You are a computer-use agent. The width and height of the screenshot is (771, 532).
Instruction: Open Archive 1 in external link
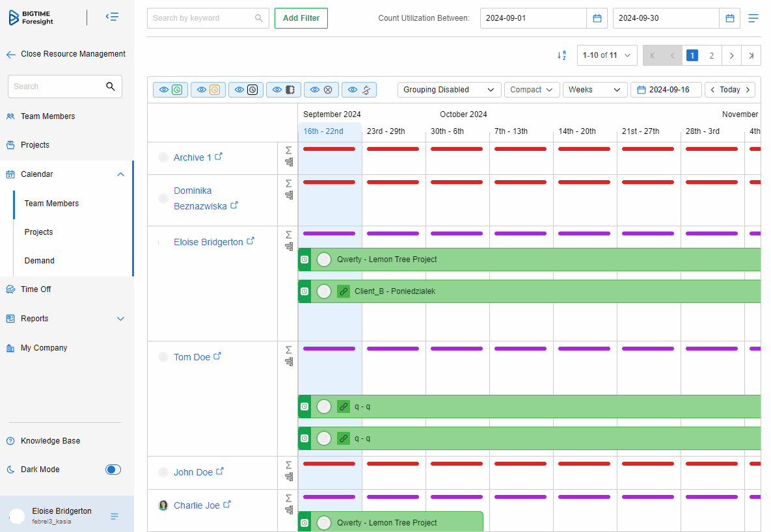(x=219, y=157)
